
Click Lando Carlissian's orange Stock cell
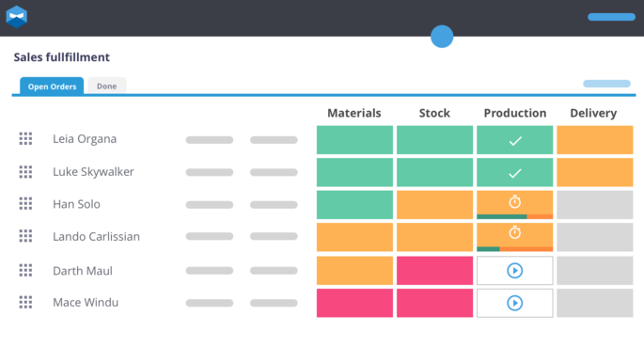(434, 237)
